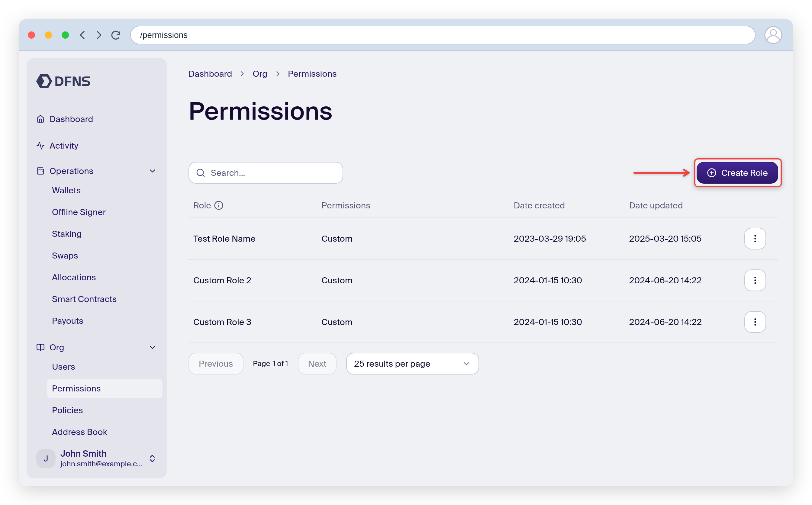
Task: Open the John Smith account switcher
Action: [x=152, y=458]
